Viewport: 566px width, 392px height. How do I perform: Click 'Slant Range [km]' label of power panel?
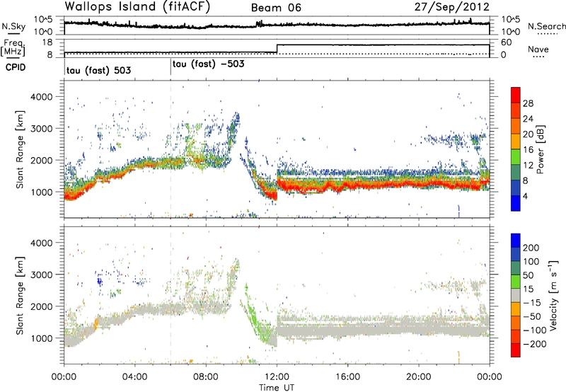(20, 149)
